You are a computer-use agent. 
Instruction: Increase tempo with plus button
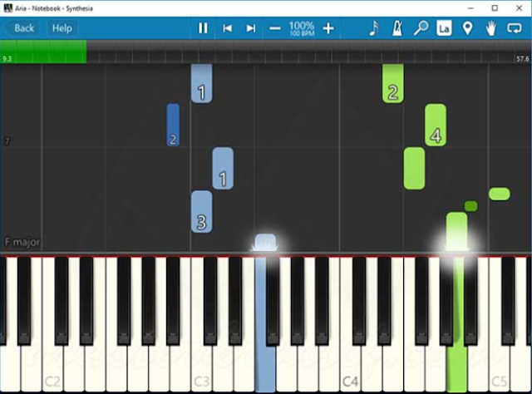coord(328,28)
